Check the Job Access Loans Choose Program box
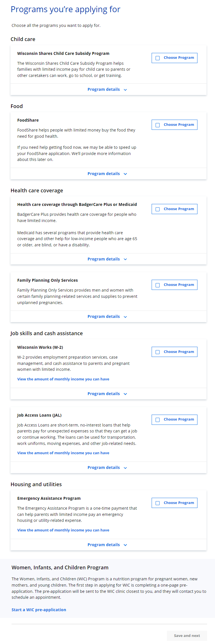 point(158,420)
